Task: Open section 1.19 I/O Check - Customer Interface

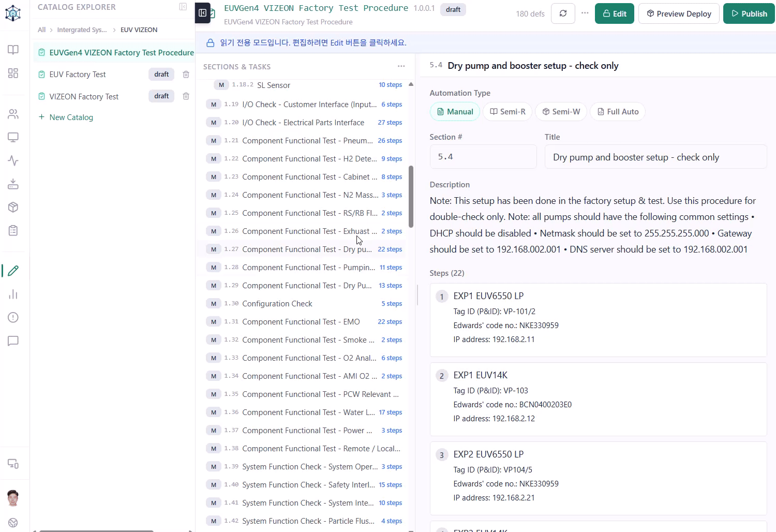Action: pos(304,105)
